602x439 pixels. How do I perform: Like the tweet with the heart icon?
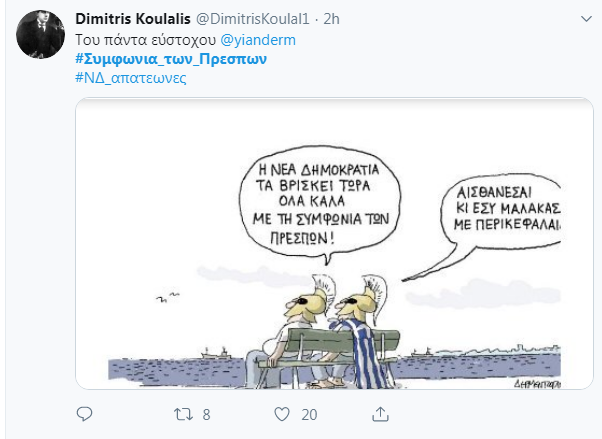pyautogui.click(x=282, y=414)
